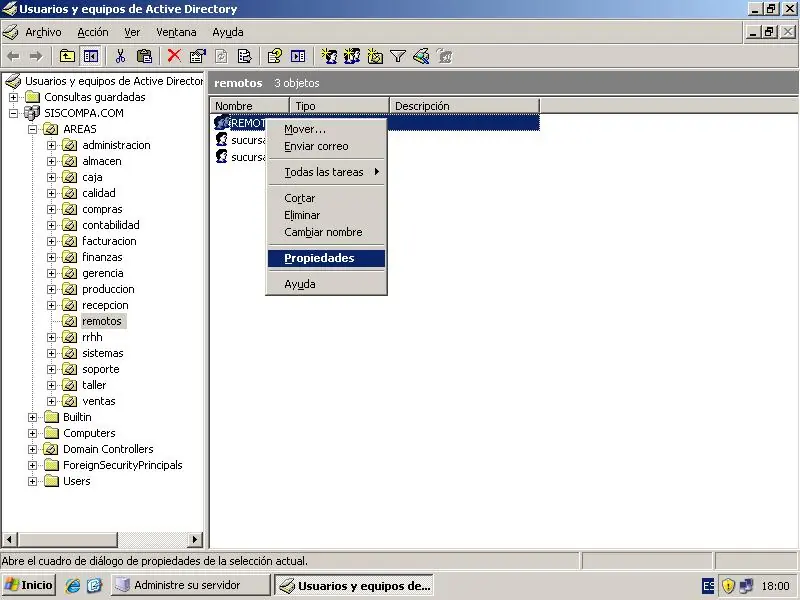This screenshot has width=800, height=600.
Task: Choose Cambiar nombre in context menu
Action: click(326, 232)
